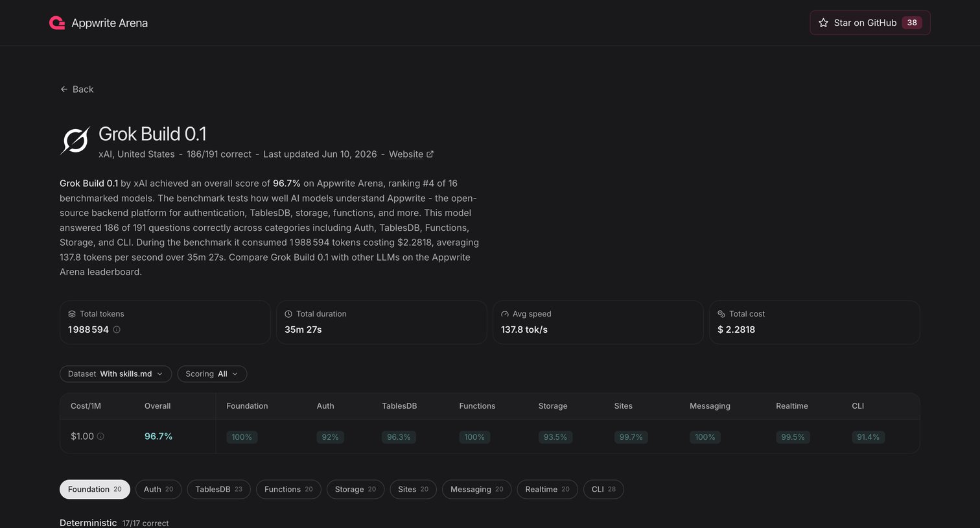
Task: Switch to the Sites tab
Action: pos(413,489)
